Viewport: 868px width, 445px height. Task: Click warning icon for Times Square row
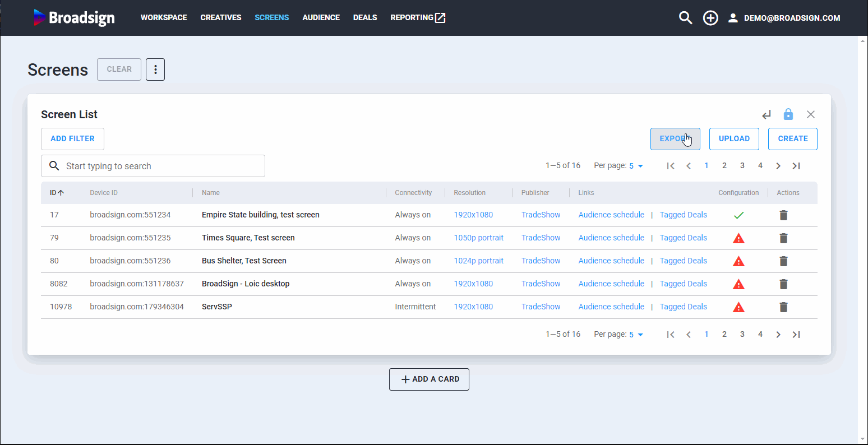pyautogui.click(x=738, y=238)
